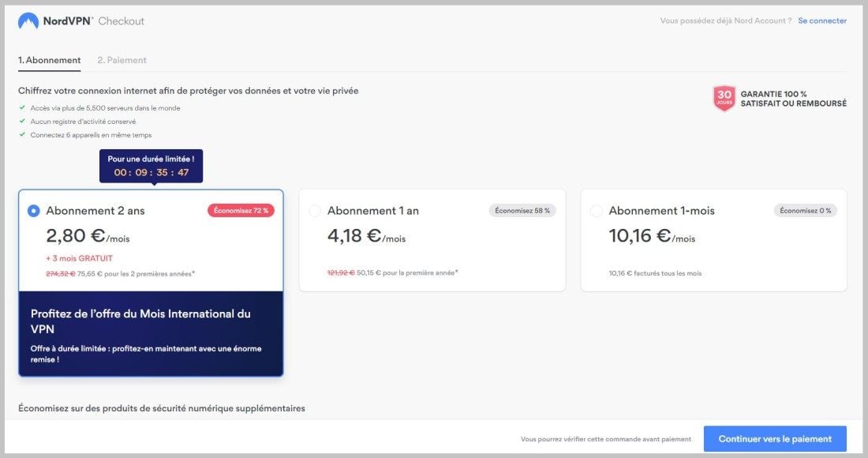Select the Abonnement 1-mois radio button
The height and width of the screenshot is (458, 868).
[597, 211]
